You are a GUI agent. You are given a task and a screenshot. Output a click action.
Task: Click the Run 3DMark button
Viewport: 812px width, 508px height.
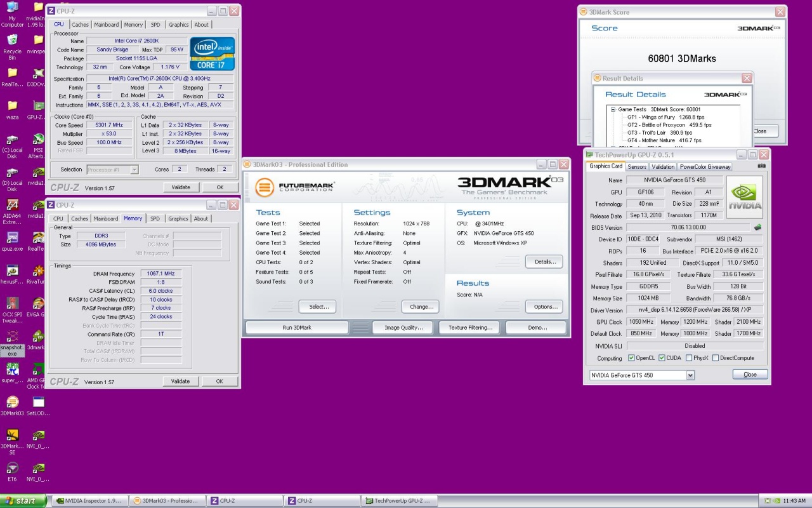pos(297,328)
